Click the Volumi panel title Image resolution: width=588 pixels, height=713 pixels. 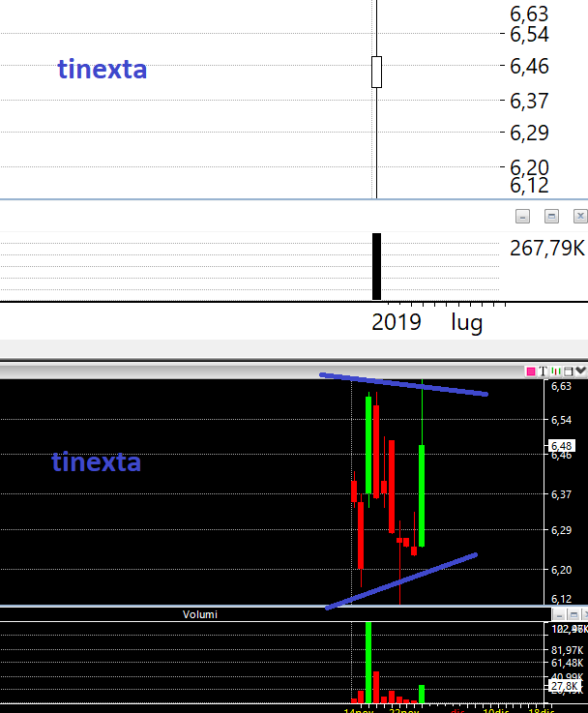coord(200,614)
